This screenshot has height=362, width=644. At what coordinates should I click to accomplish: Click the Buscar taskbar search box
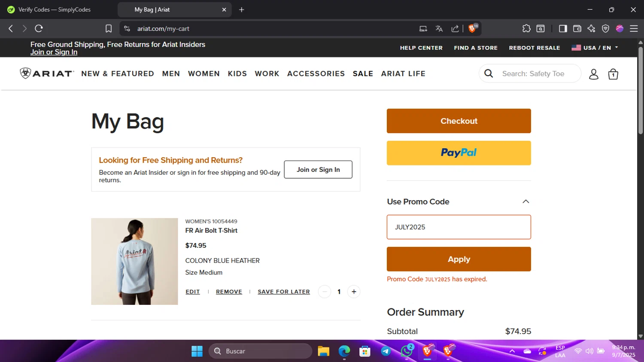pyautogui.click(x=260, y=351)
